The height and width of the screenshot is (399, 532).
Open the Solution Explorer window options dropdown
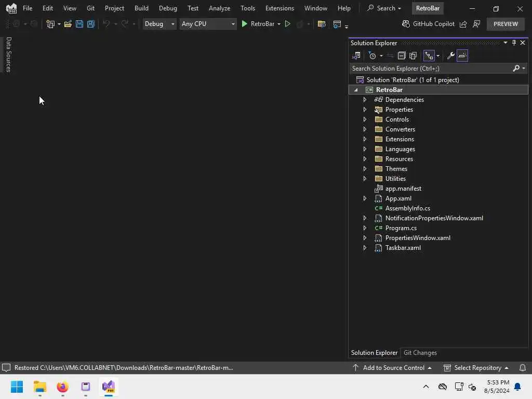[505, 43]
